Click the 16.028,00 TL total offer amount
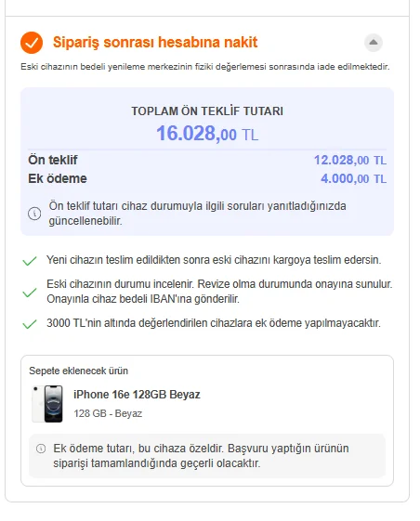 coord(207,134)
